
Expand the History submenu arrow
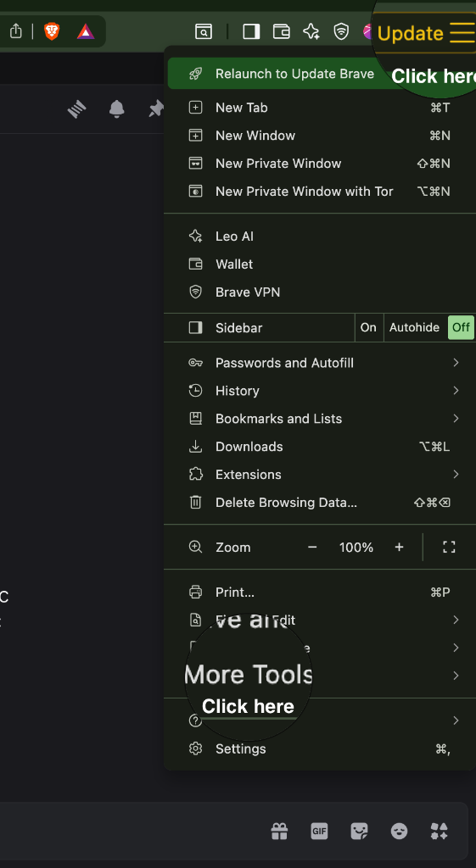point(456,391)
